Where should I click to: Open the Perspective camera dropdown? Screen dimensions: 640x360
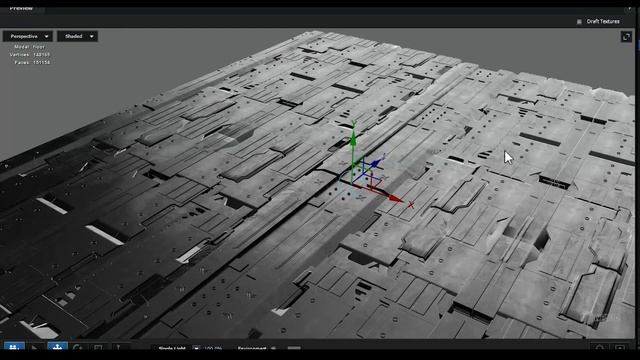click(x=28, y=36)
